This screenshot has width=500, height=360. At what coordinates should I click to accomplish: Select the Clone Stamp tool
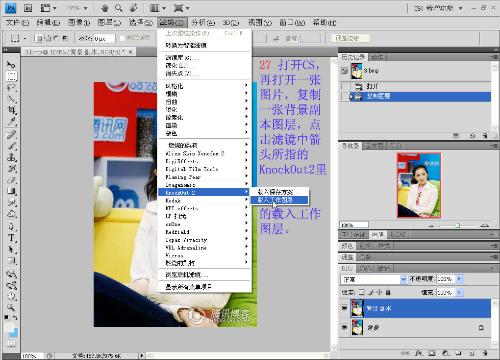point(11,157)
